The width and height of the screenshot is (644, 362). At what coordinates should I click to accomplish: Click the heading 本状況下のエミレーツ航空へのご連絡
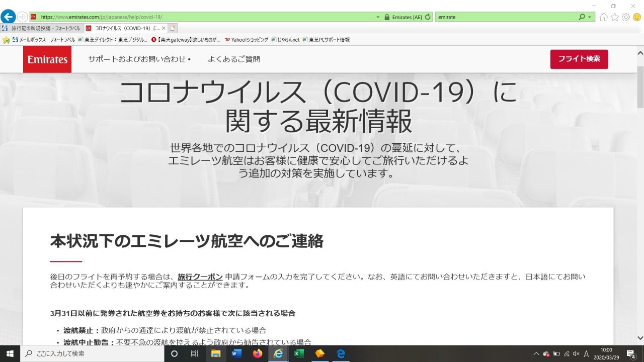pyautogui.click(x=187, y=241)
